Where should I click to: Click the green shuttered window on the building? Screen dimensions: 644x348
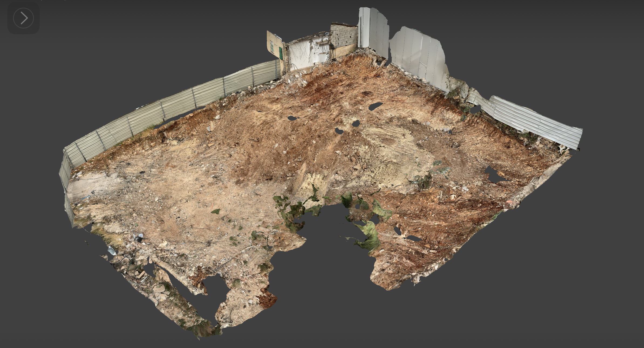281,53
